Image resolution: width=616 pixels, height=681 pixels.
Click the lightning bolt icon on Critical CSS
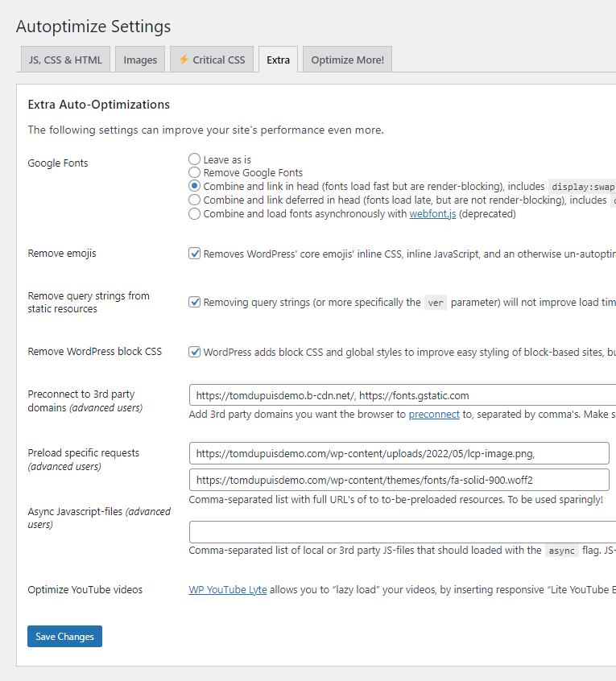click(x=184, y=59)
